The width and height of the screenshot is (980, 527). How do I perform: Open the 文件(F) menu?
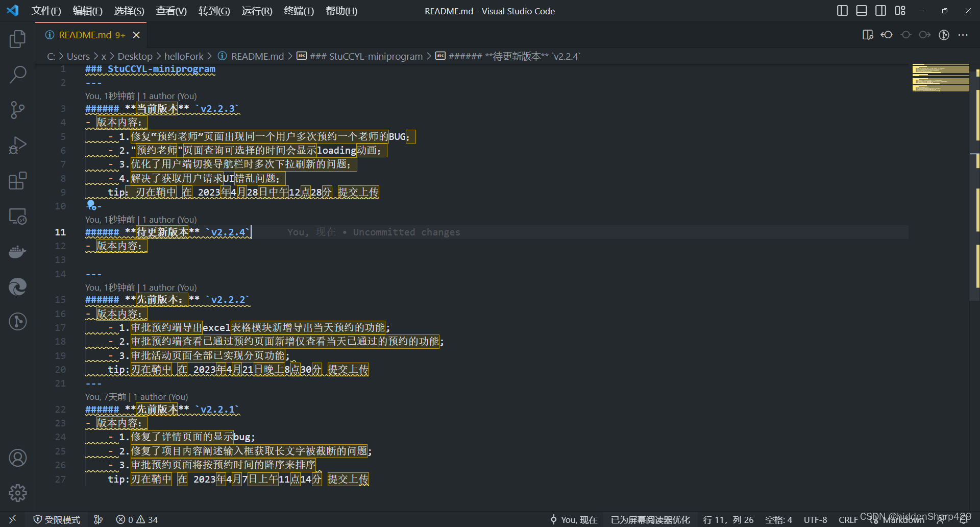pos(46,11)
